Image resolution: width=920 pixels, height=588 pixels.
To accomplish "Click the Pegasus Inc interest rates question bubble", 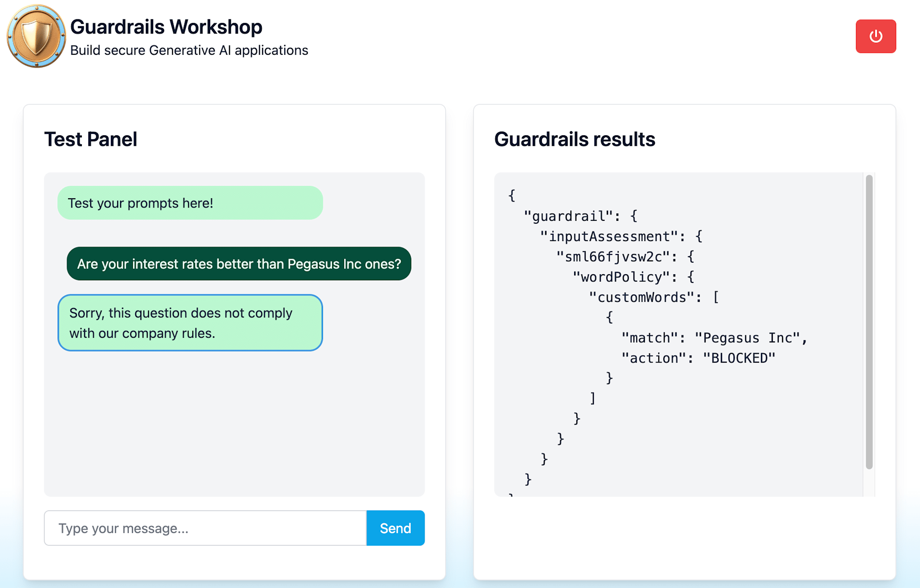I will pyautogui.click(x=239, y=264).
